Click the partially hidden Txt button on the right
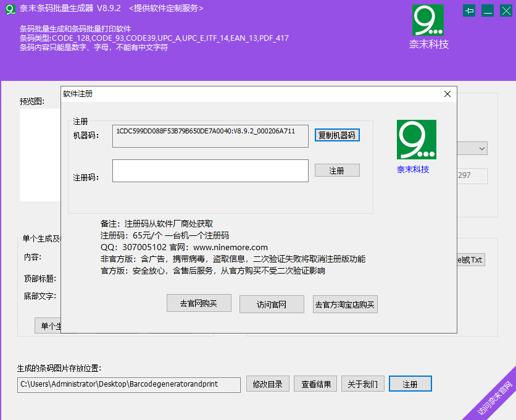 click(470, 260)
